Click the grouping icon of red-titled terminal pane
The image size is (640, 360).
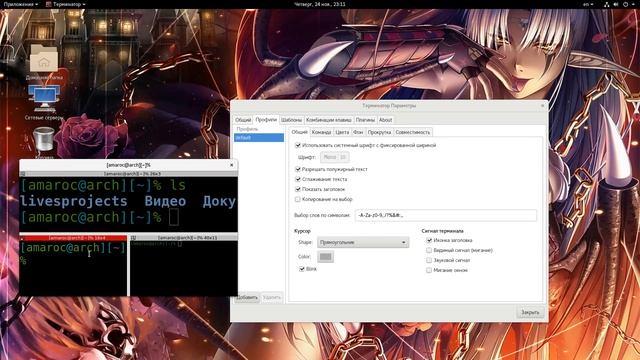click(x=22, y=238)
